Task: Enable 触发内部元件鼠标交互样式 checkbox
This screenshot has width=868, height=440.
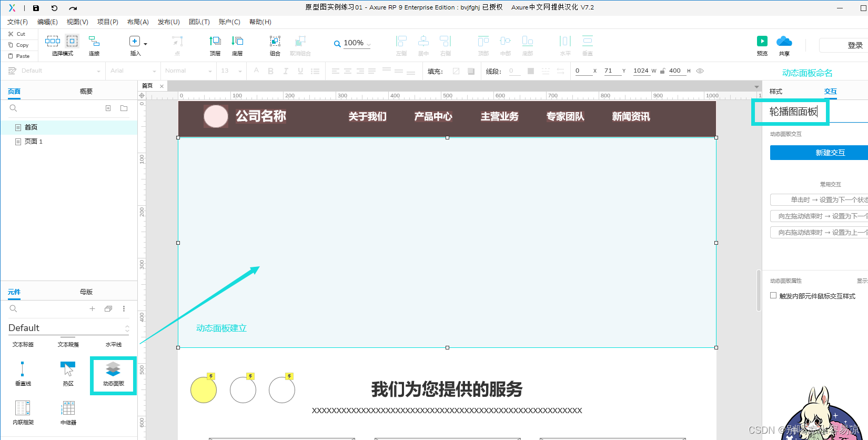Action: [x=773, y=296]
